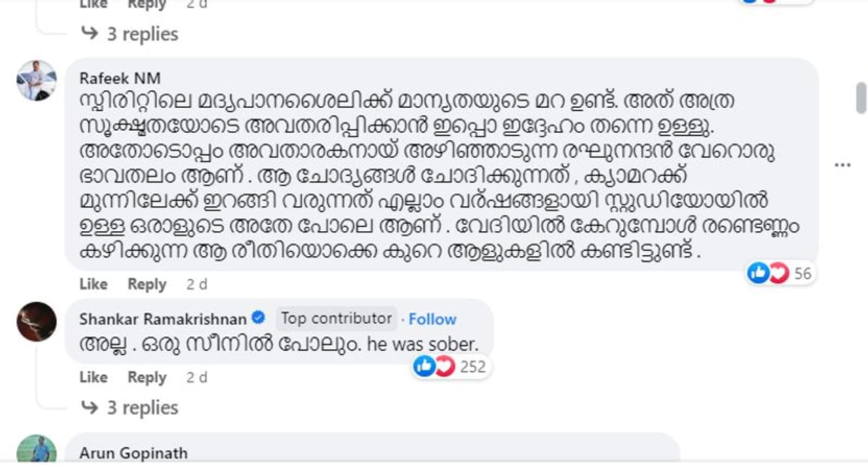
Task: Reply to Rafeek NM's comment
Action: point(147,284)
